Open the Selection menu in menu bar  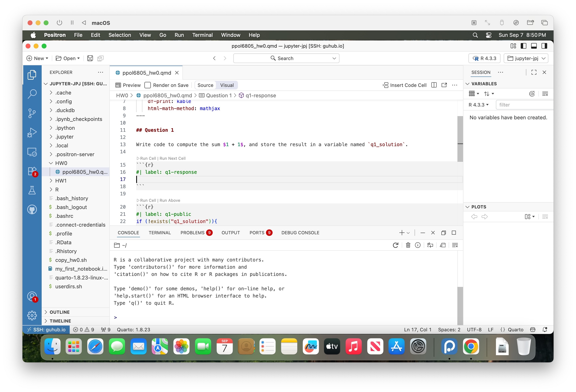pos(120,35)
